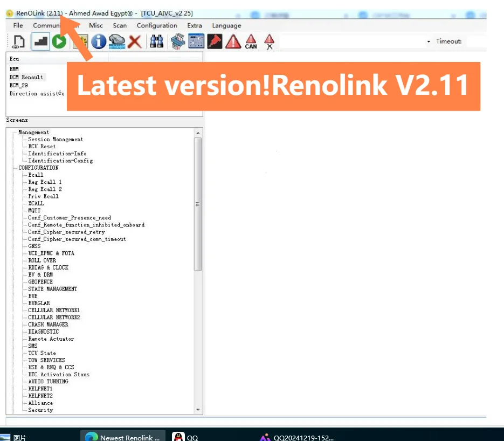The width and height of the screenshot is (504, 441).
Task: Click the new document icon in toolbar
Action: click(x=18, y=42)
